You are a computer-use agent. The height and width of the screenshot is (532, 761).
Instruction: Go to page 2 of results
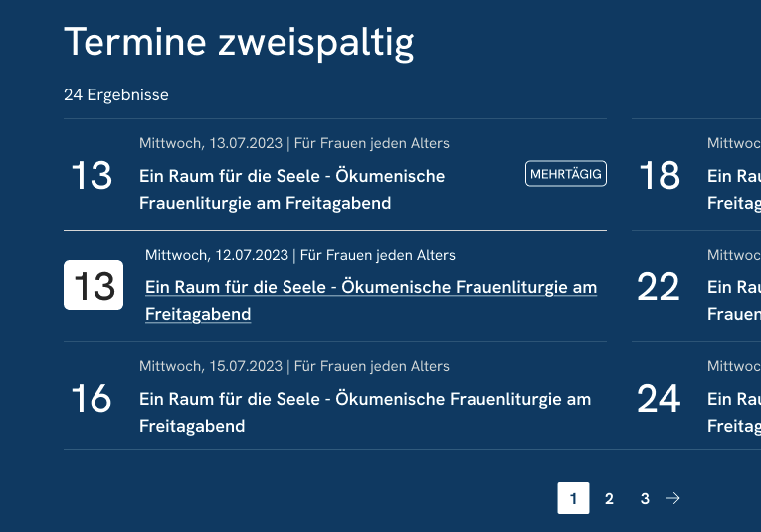(609, 498)
